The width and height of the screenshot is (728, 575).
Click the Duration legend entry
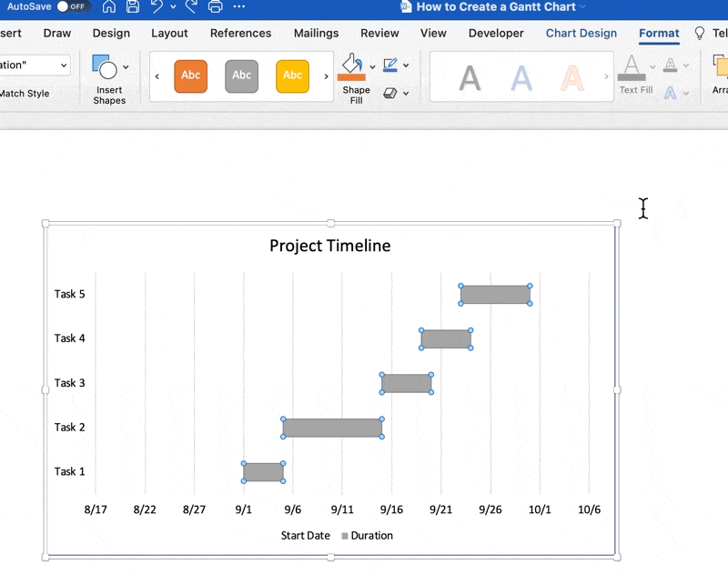tap(368, 536)
